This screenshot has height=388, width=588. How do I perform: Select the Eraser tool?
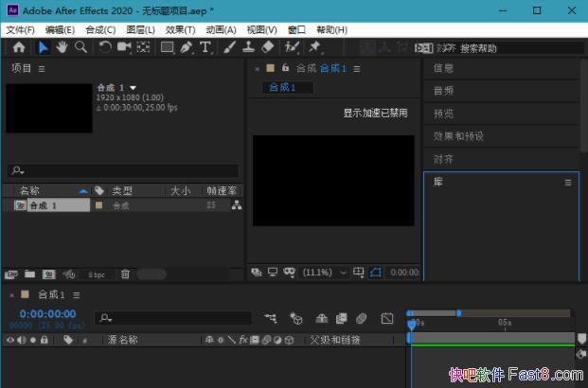[267, 47]
